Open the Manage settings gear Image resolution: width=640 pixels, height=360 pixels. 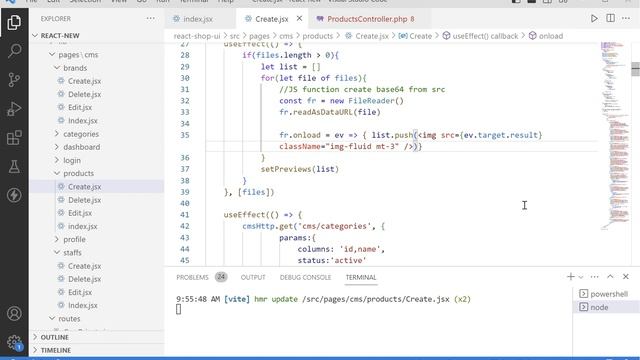tap(14, 342)
